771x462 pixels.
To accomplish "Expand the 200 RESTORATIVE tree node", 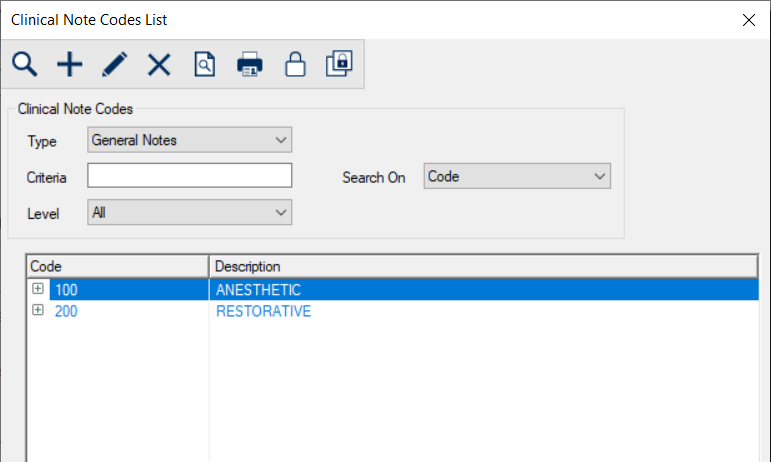I will (x=38, y=311).
